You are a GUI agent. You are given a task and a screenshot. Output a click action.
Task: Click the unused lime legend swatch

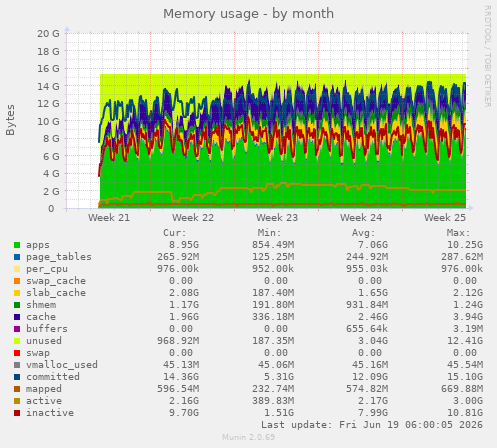click(17, 341)
